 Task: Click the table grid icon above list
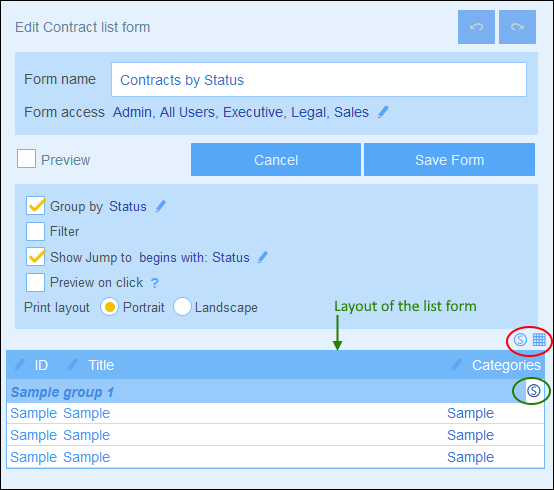click(539, 340)
